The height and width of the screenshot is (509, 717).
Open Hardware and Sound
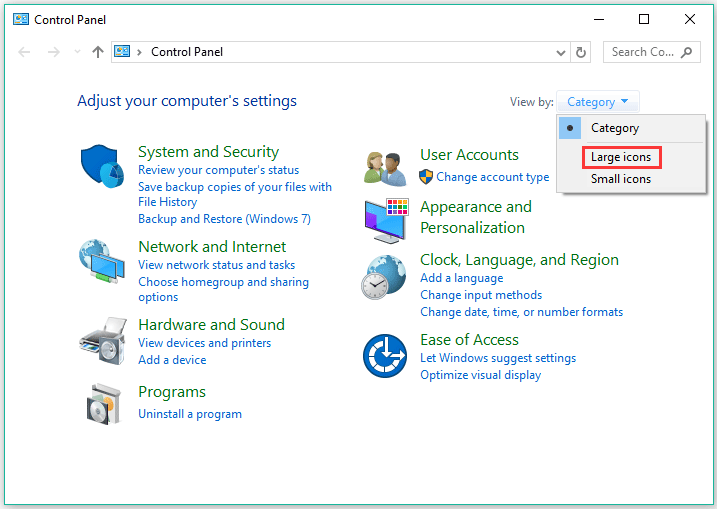coord(212,324)
